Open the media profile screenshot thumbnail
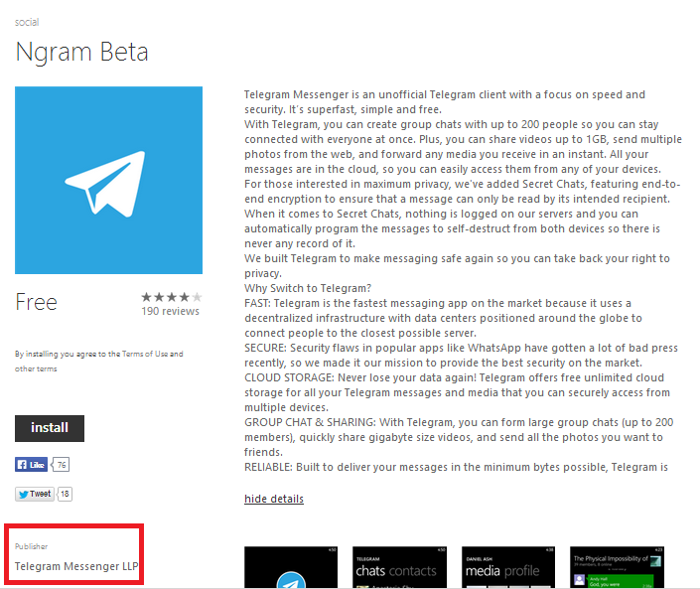This screenshot has width=700, height=589. [508, 567]
